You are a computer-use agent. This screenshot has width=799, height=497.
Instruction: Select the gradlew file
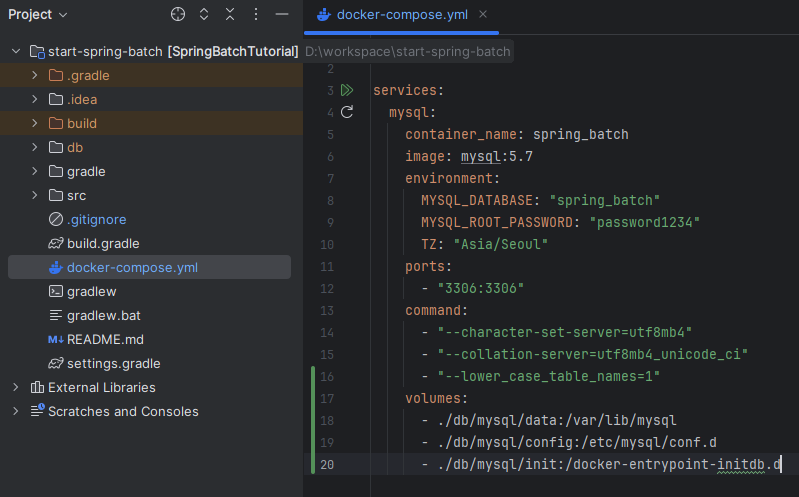(92, 291)
